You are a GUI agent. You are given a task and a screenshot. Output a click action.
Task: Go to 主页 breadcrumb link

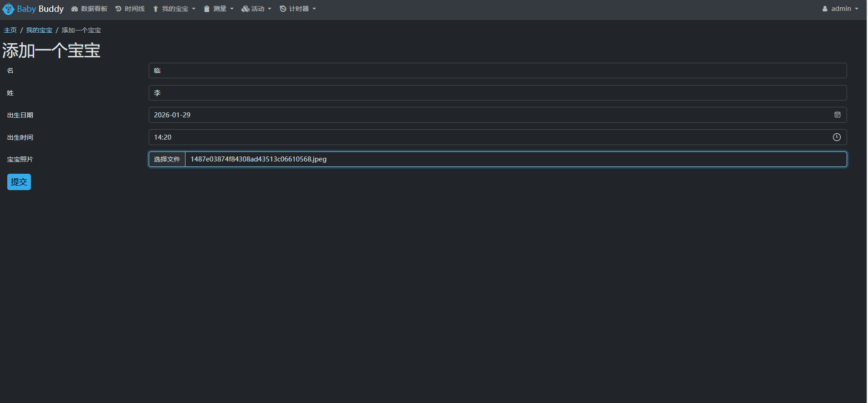[10, 30]
